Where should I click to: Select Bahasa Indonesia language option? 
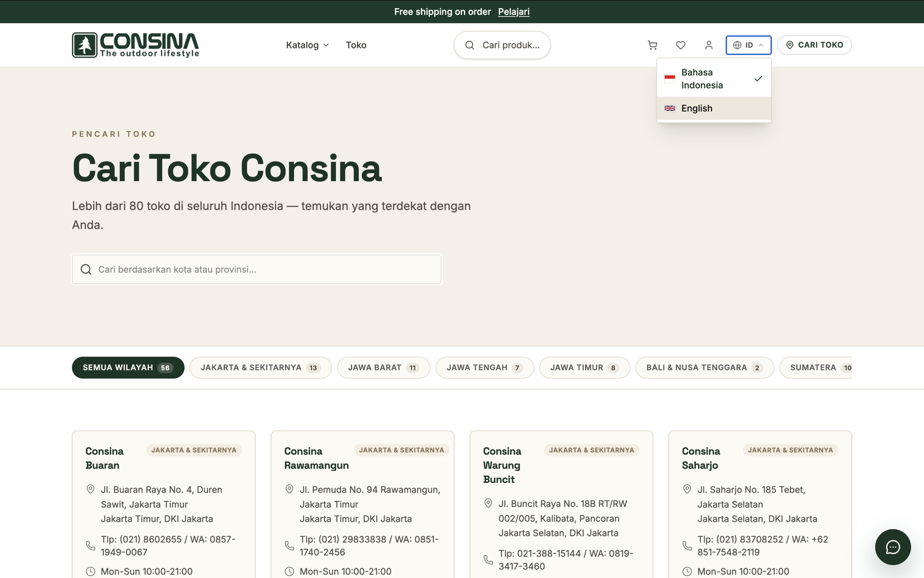[x=714, y=79]
